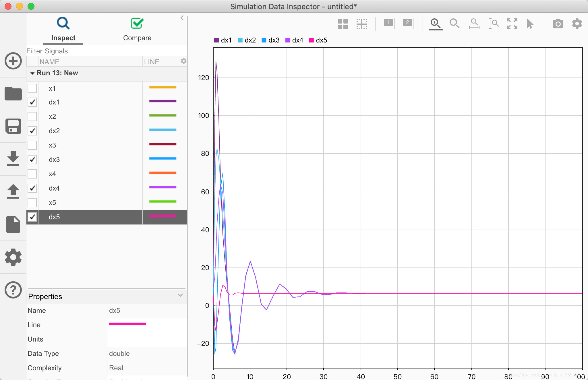Click the fit to view arrows icon
This screenshot has width=588, height=380.
click(x=512, y=24)
